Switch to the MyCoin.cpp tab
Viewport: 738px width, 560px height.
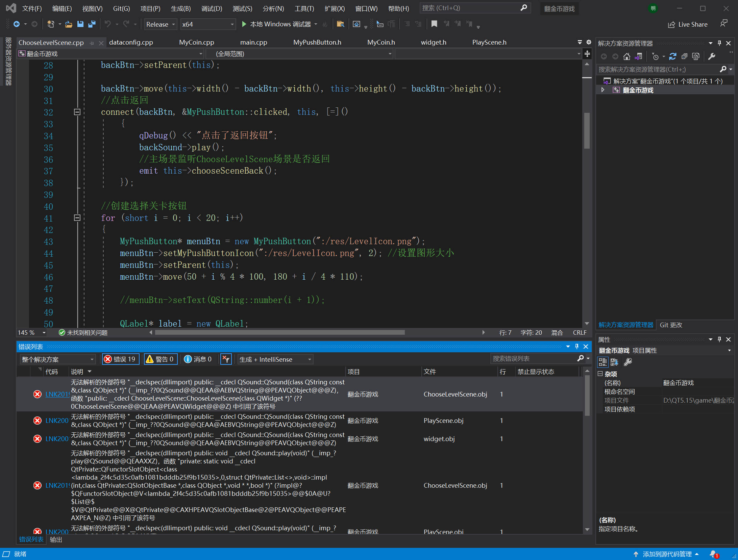click(196, 42)
